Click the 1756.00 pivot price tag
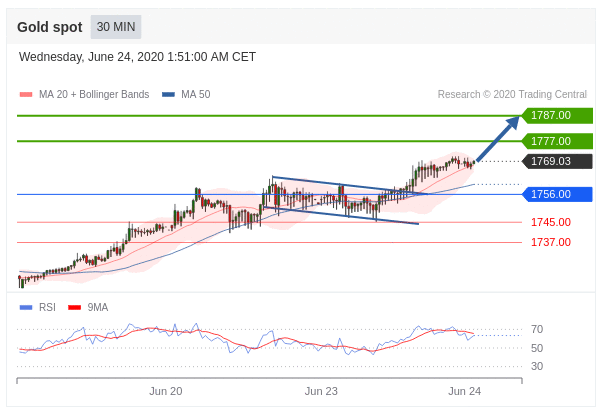This screenshot has height=414, width=605. point(557,194)
